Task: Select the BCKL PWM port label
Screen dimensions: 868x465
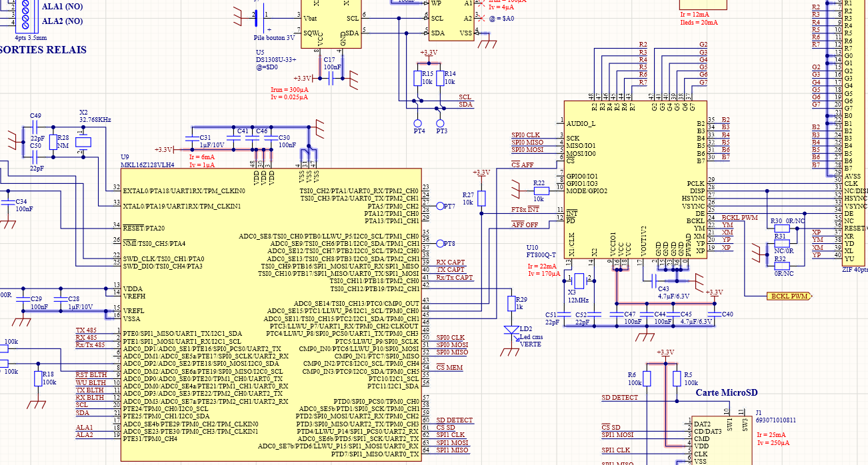Action: tap(789, 296)
